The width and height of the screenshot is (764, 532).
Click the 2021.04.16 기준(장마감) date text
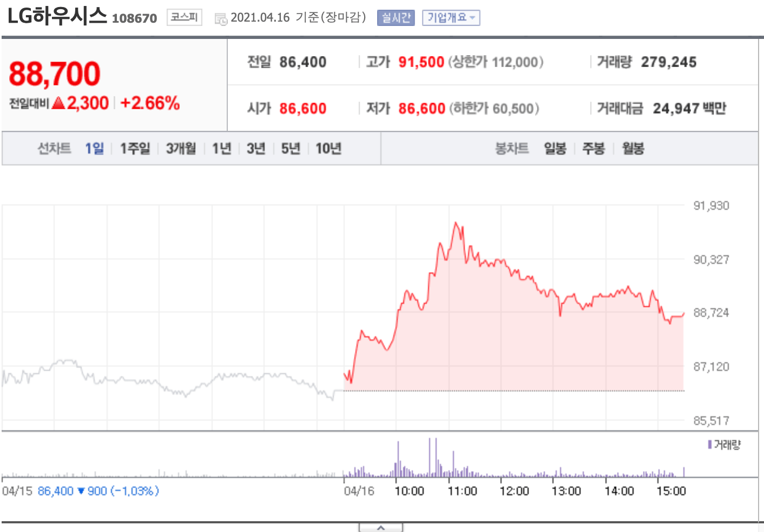pos(298,17)
